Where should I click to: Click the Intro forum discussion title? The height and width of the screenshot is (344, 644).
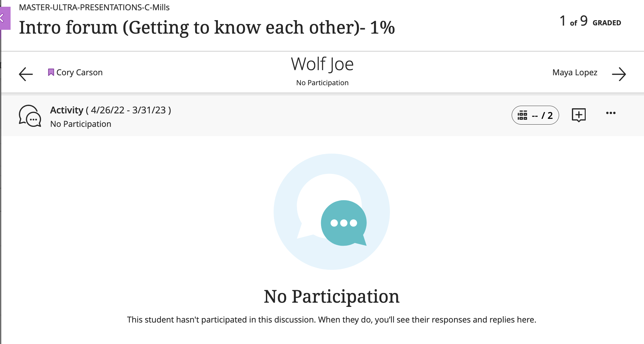[x=207, y=28]
